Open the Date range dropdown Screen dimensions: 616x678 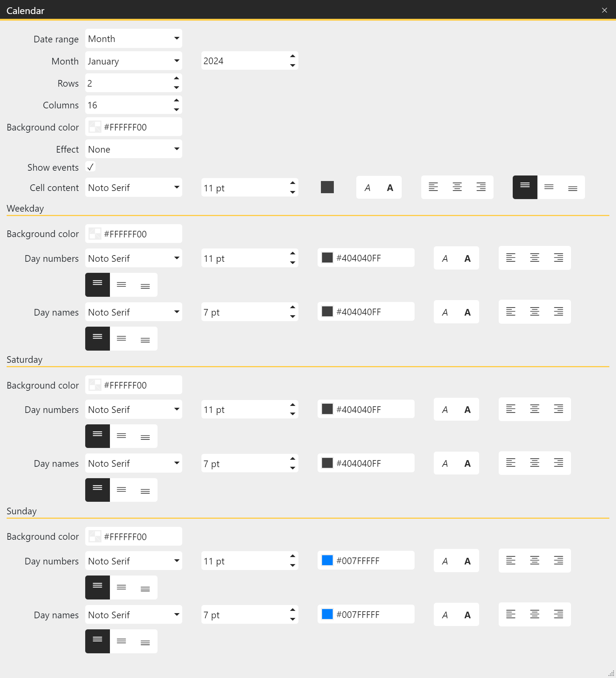[x=134, y=38]
